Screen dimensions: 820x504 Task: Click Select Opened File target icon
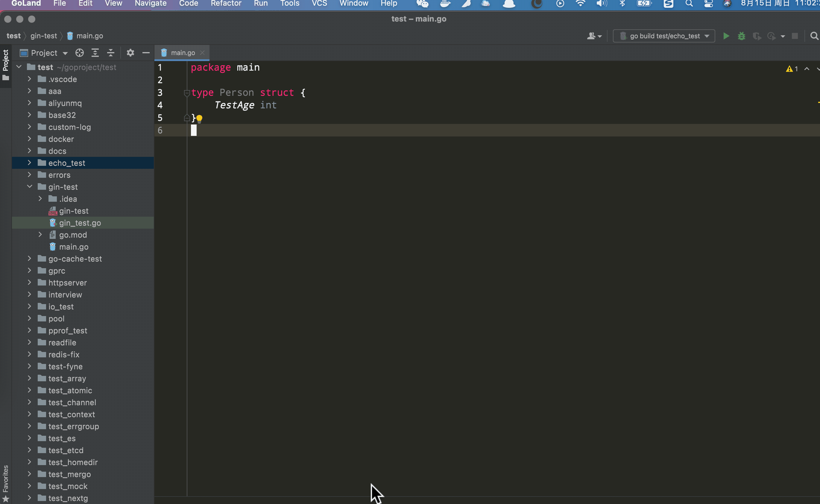tap(79, 53)
